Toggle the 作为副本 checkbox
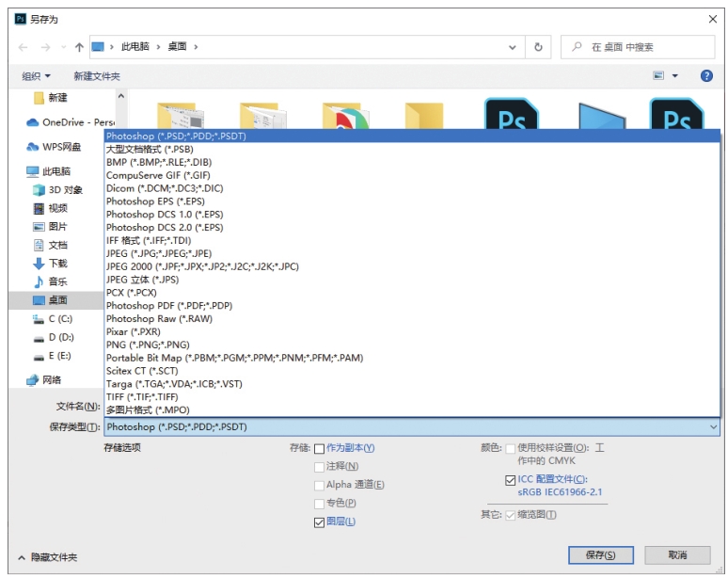728x578 pixels. click(319, 448)
